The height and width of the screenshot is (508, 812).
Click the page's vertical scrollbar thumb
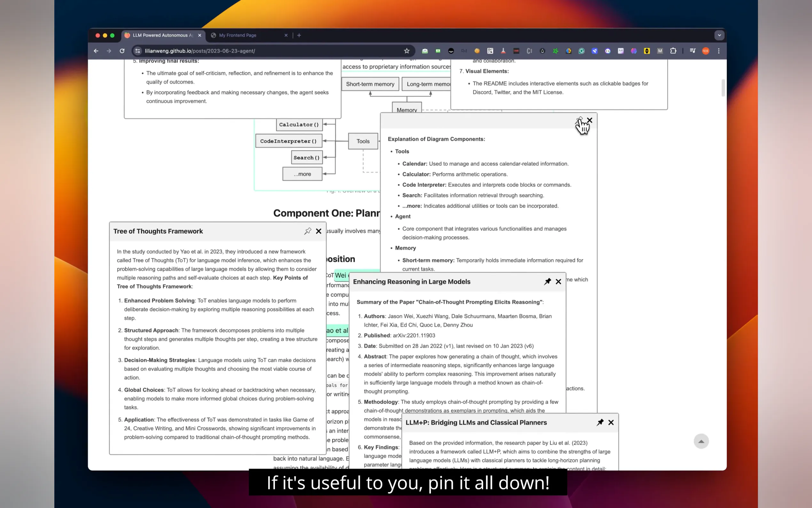coord(723,88)
